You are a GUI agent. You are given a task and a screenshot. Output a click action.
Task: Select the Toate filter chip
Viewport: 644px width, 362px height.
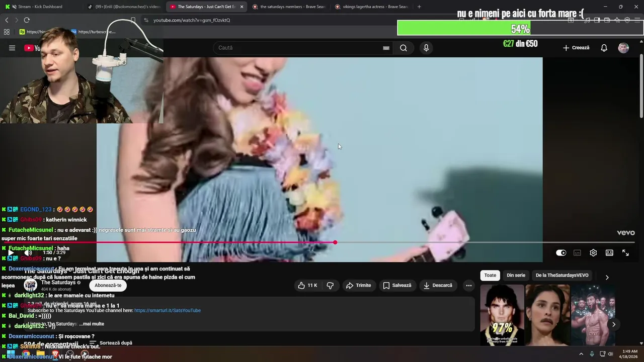tap(490, 275)
